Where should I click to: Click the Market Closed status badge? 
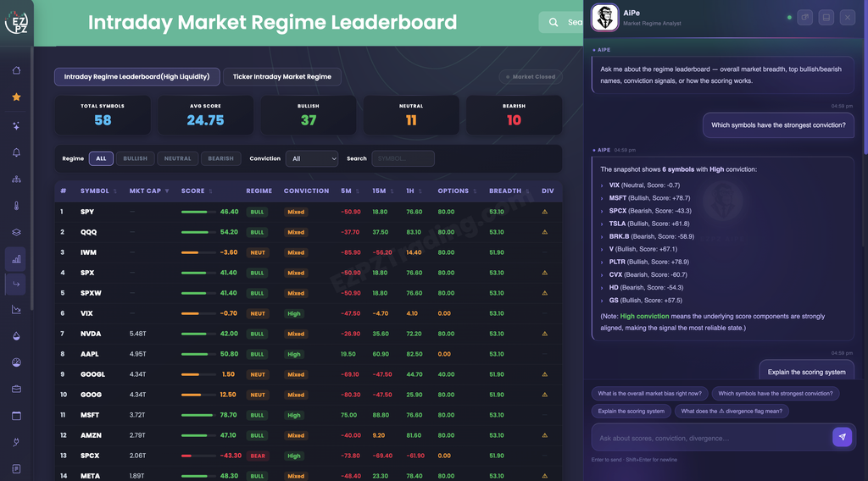click(531, 77)
